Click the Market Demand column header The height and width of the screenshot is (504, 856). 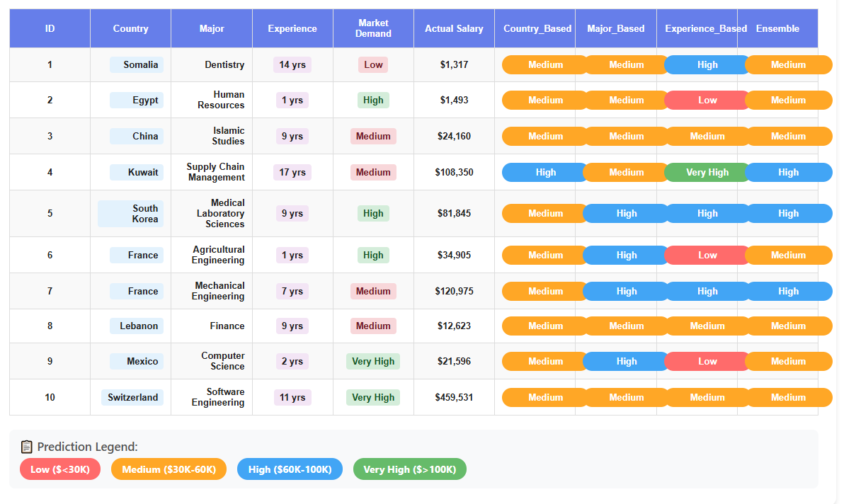pos(373,29)
